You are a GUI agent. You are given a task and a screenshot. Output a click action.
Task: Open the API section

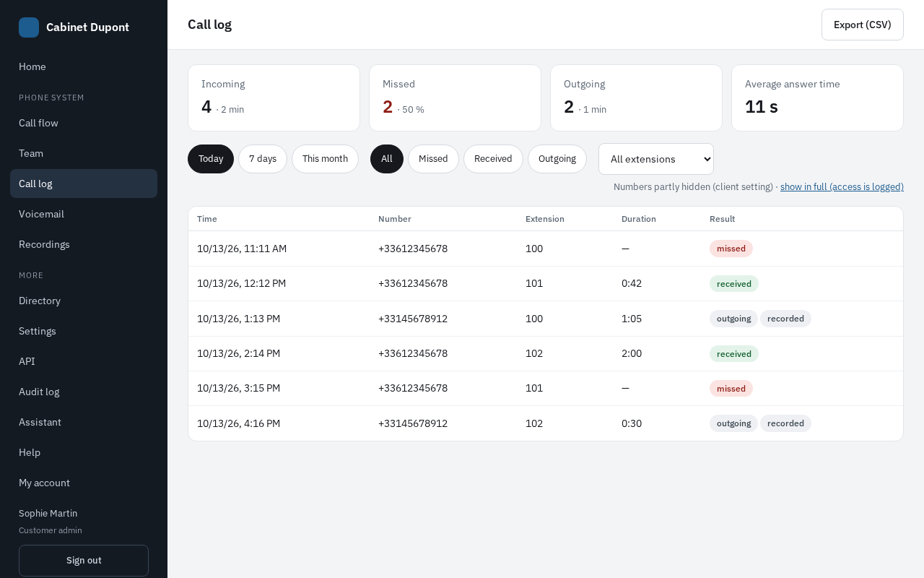[x=84, y=361]
